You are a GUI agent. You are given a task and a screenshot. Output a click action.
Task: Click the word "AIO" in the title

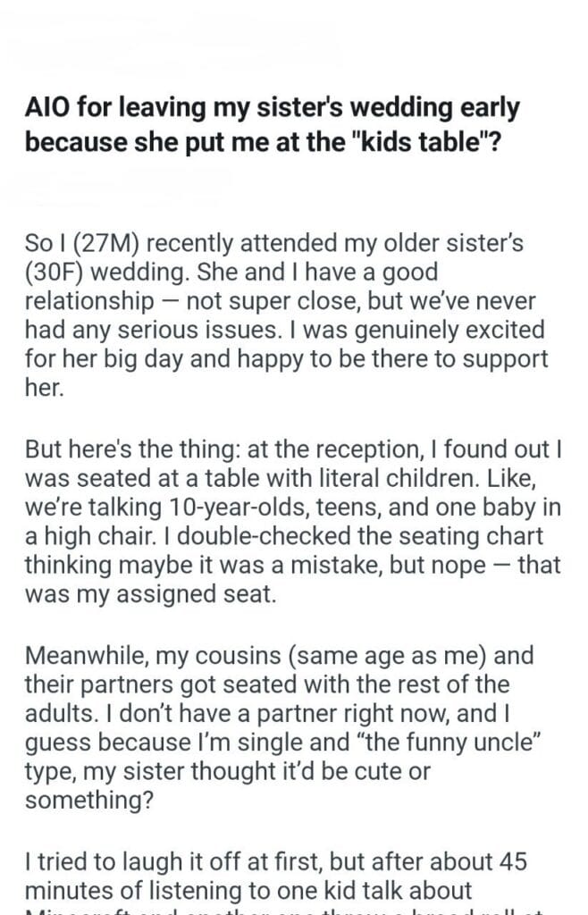coord(46,109)
